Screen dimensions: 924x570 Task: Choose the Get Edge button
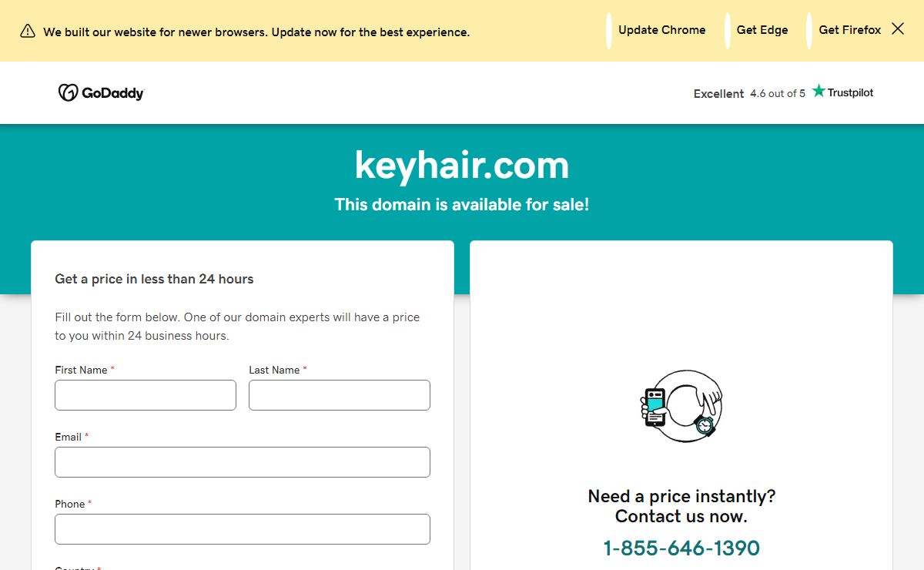click(762, 30)
